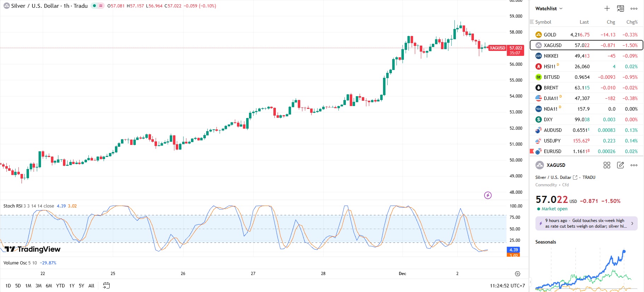The height and width of the screenshot is (292, 644).
Task: Open timezone menu showing UTC+7
Action: pos(507,286)
